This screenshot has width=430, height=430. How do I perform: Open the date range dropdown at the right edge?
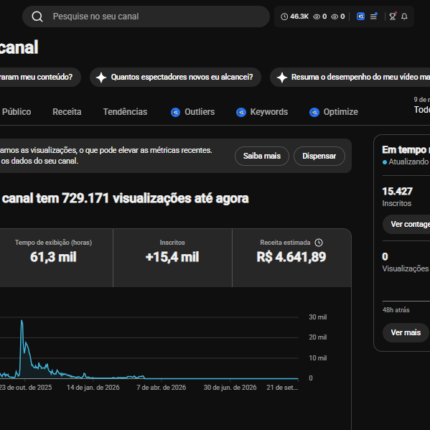(x=422, y=105)
